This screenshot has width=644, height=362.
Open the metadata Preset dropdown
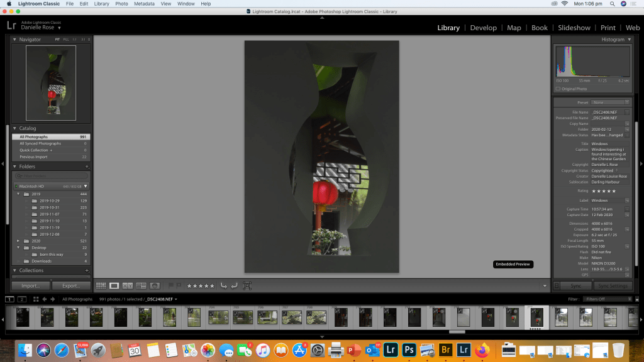[x=610, y=102]
